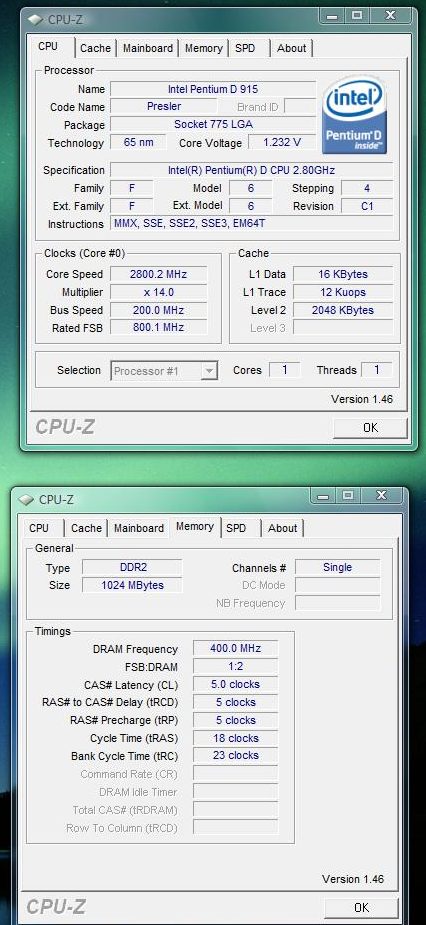Open About tab in the top CPU-Z window
This screenshot has width=426, height=925.
pyautogui.click(x=291, y=48)
